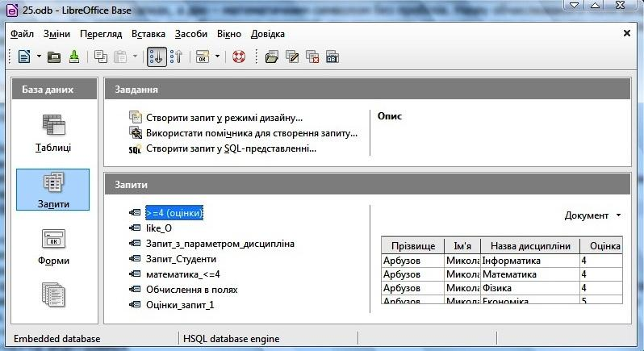
Task: Toggle Sort Ascending button
Action: coord(157,56)
